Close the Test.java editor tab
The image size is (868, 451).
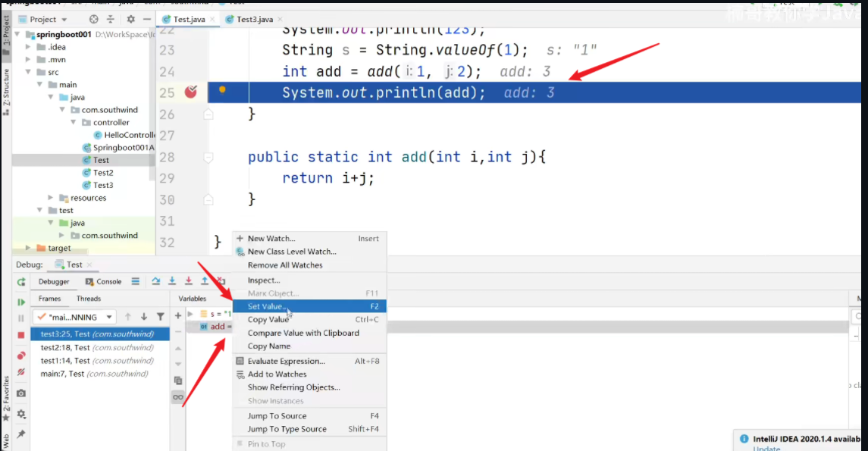pos(212,20)
